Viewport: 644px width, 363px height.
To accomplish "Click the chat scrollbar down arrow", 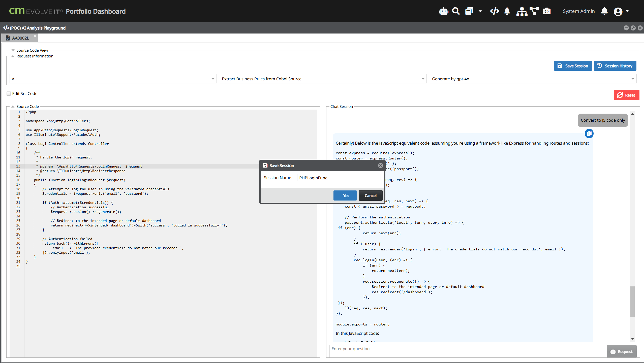I will point(632,339).
